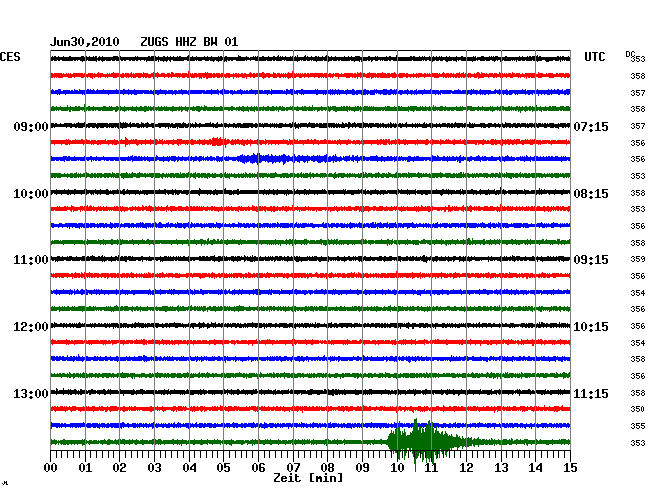Click minute tick label "01"
The width and height of the screenshot is (650, 494).
coord(85,467)
